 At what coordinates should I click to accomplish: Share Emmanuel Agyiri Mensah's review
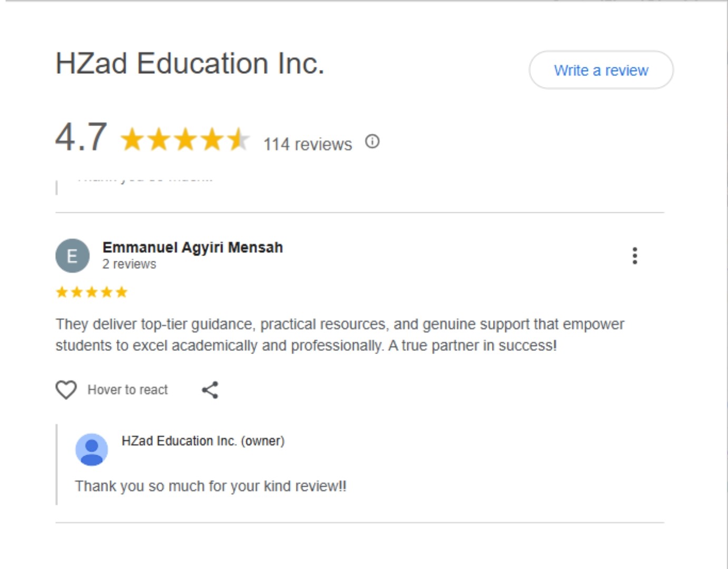coord(210,390)
